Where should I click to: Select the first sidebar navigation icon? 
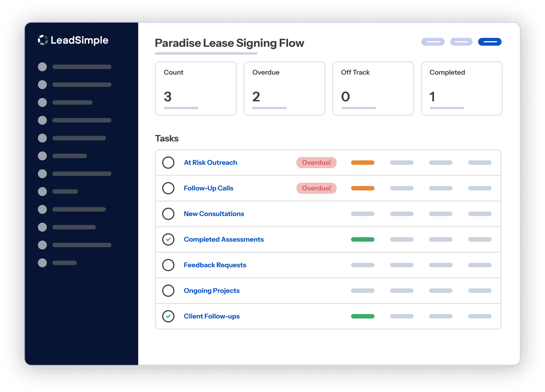[x=42, y=67]
